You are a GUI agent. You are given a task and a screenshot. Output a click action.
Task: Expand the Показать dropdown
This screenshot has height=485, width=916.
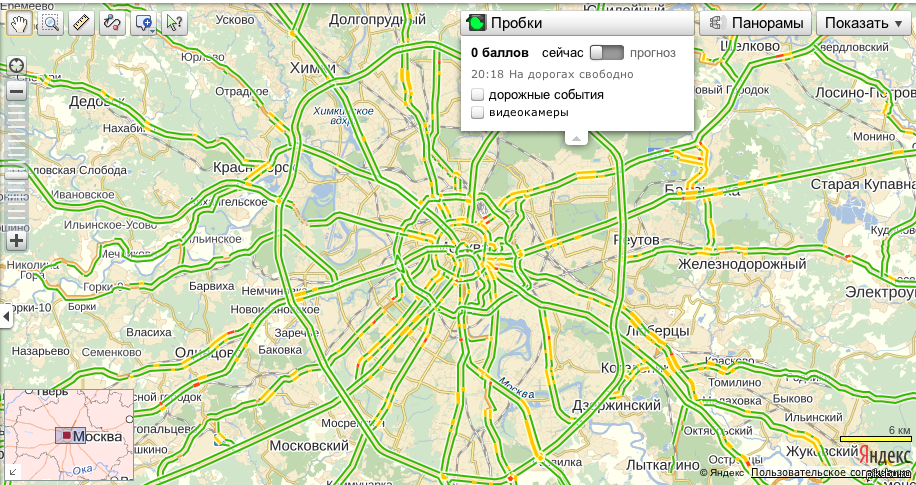(x=863, y=23)
